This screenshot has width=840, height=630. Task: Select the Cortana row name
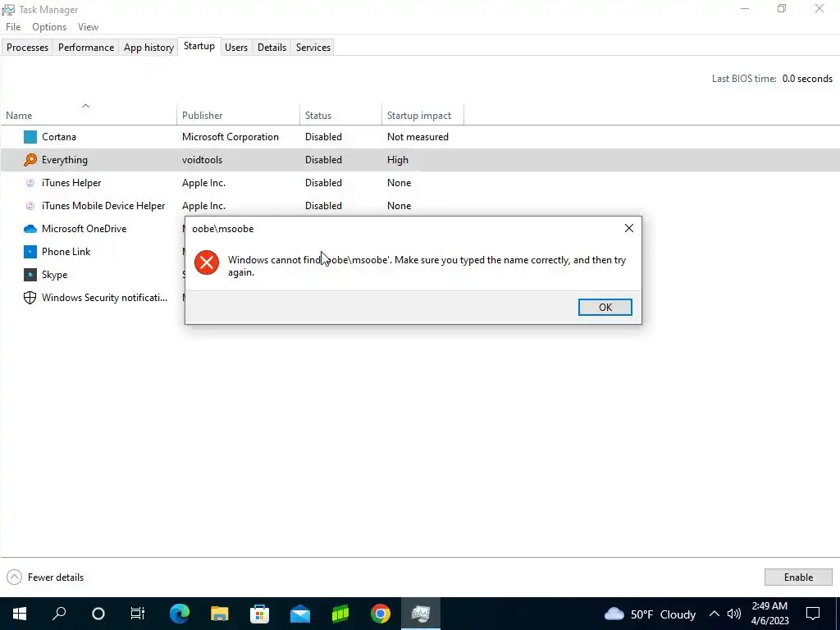pos(59,137)
